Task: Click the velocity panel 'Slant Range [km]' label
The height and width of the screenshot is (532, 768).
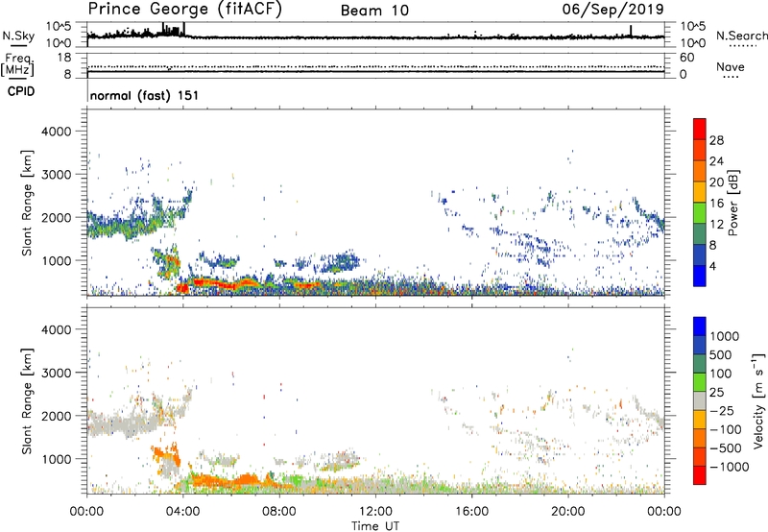Action: coord(27,401)
